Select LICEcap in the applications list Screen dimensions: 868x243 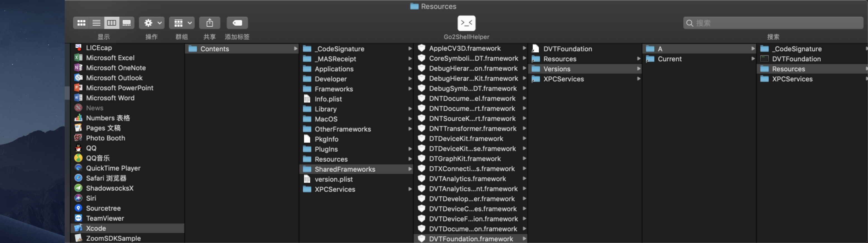click(x=128, y=48)
